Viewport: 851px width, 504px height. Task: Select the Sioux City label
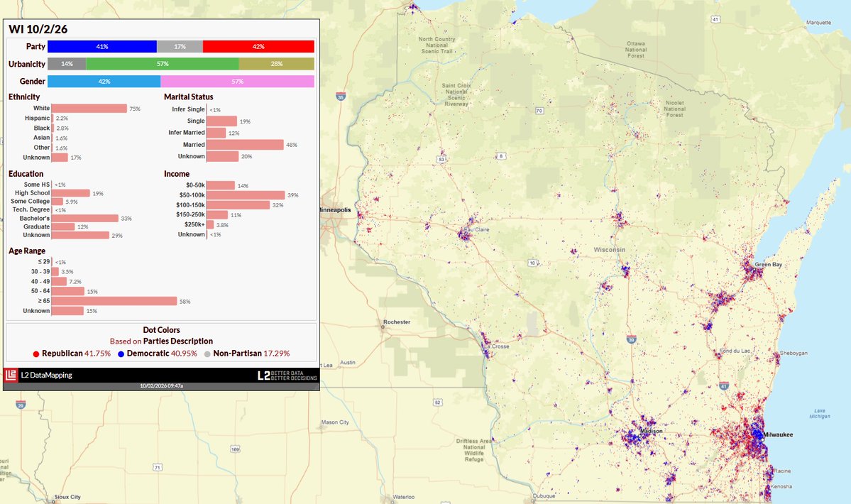(67, 497)
